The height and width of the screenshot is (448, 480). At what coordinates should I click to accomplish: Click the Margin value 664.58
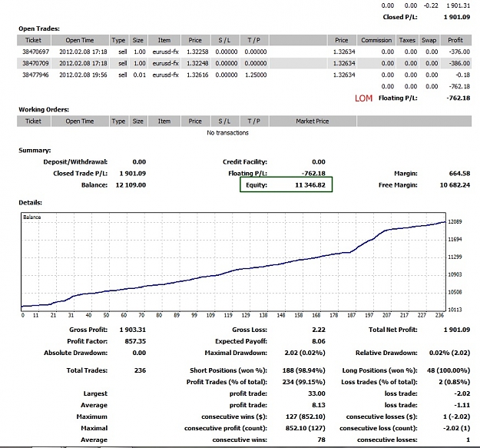459,174
